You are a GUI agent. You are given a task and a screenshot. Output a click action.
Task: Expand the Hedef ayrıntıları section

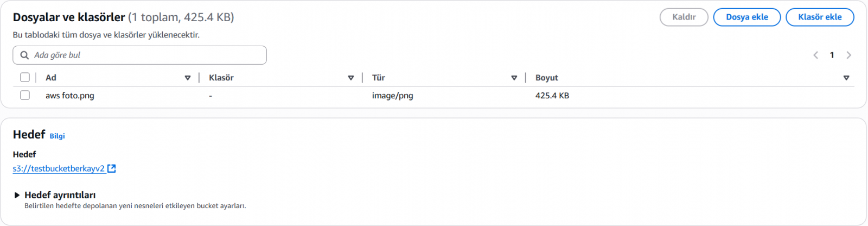click(x=17, y=195)
